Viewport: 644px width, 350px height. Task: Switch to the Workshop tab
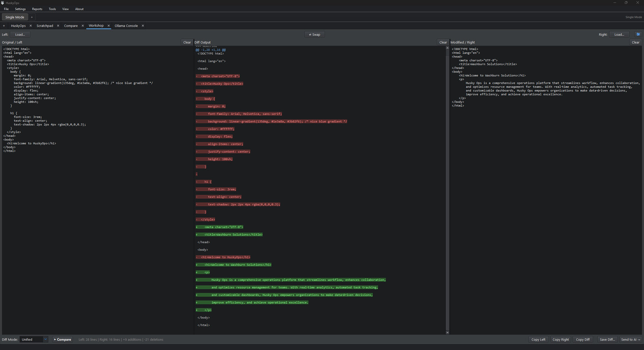[x=96, y=26]
